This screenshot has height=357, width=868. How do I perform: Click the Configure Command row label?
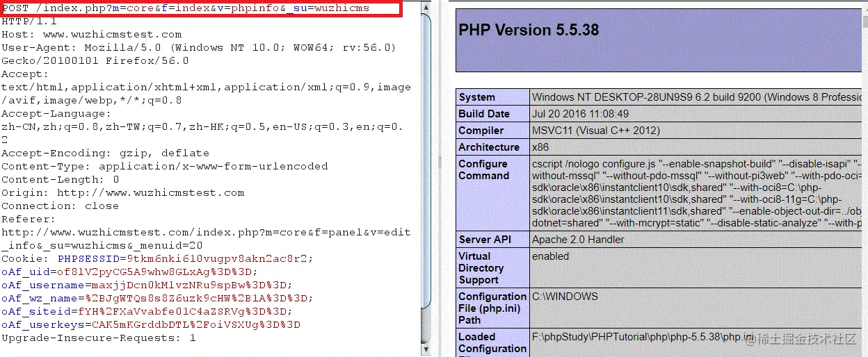click(484, 169)
